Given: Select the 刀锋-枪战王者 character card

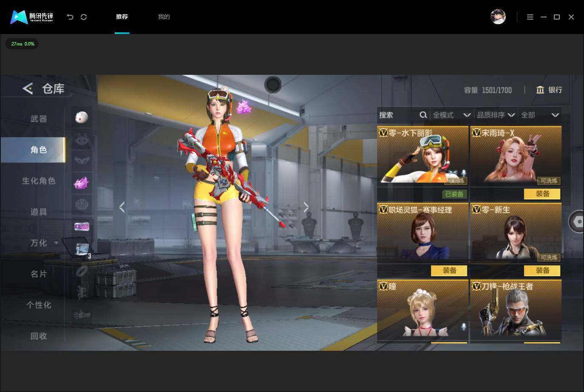Looking at the screenshot, I should click(516, 310).
